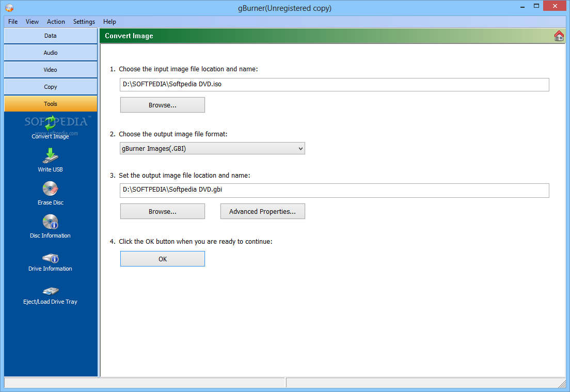Click the window resize grip in status bar
Viewport: 570px width, 392px height.
point(562,383)
